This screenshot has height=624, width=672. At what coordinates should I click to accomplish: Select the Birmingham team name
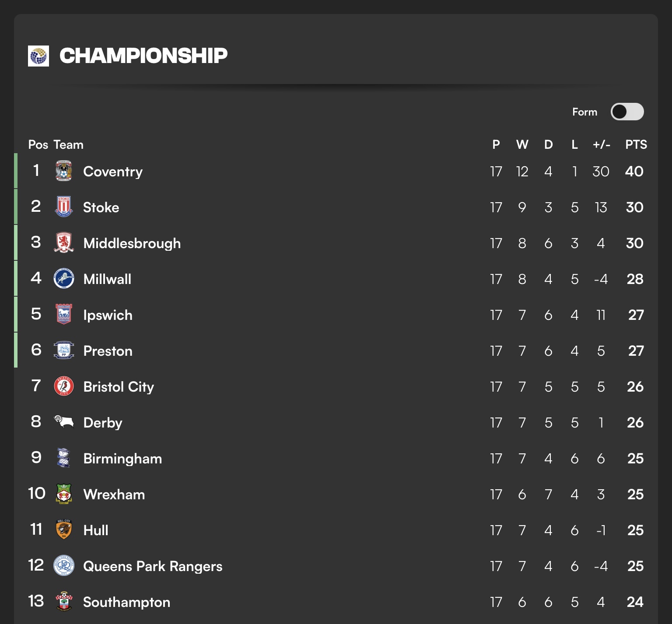point(122,459)
